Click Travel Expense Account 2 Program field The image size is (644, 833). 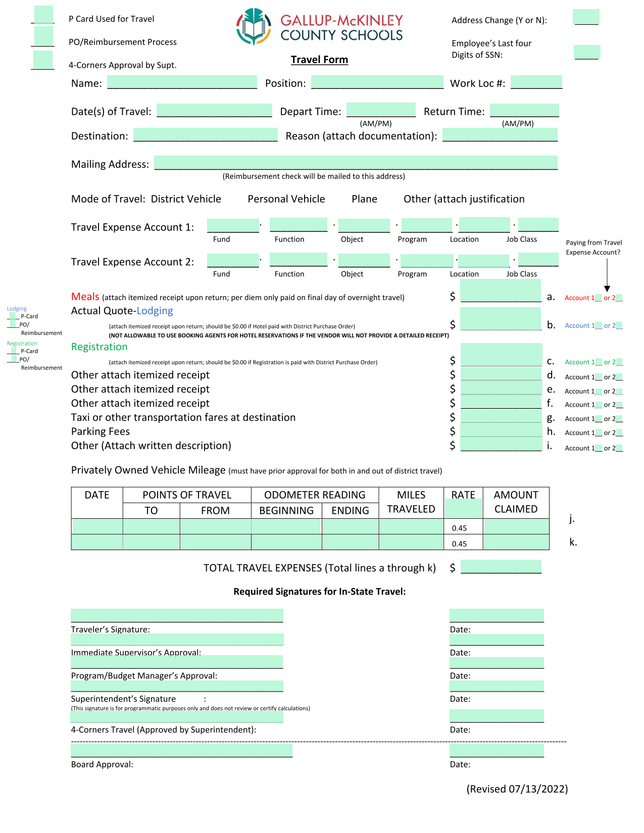click(x=427, y=261)
